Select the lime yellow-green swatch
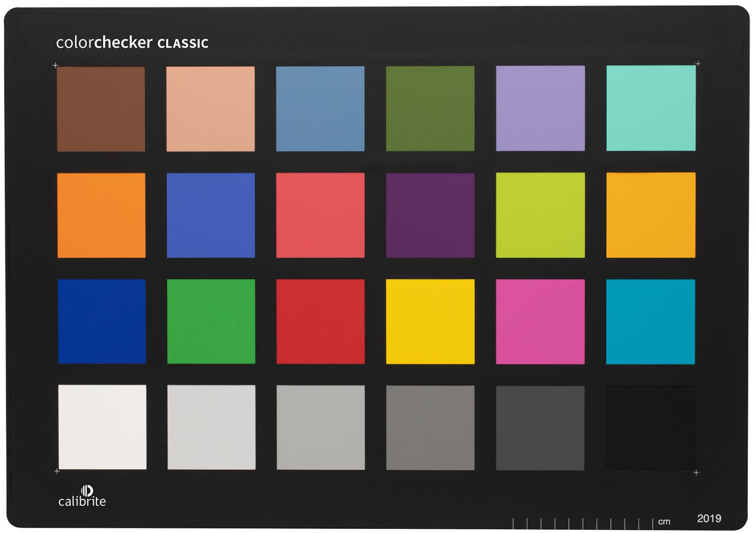756x533 pixels. click(x=540, y=215)
